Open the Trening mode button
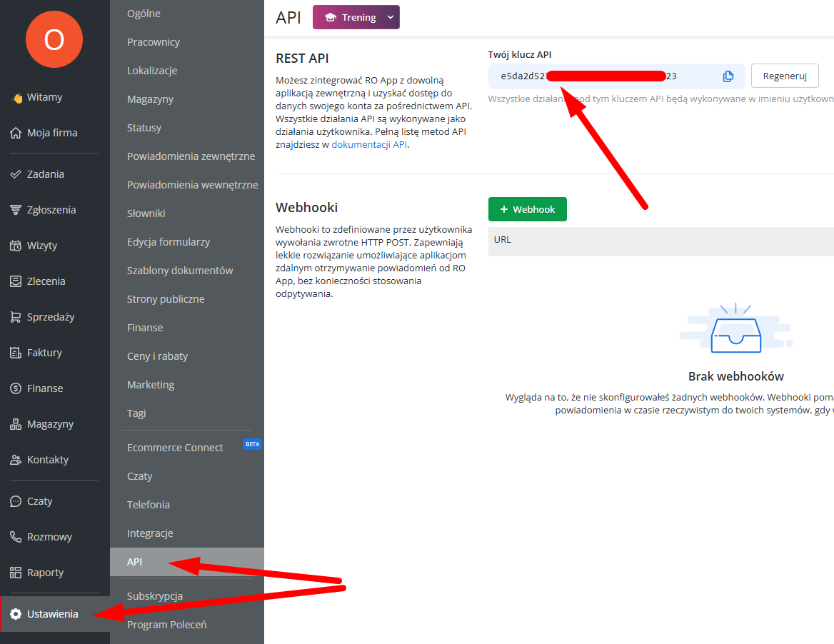This screenshot has width=834, height=644. pos(350,17)
